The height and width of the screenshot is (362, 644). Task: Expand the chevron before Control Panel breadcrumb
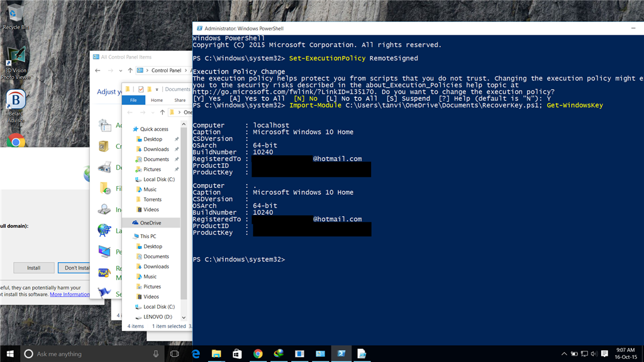pos(147,70)
